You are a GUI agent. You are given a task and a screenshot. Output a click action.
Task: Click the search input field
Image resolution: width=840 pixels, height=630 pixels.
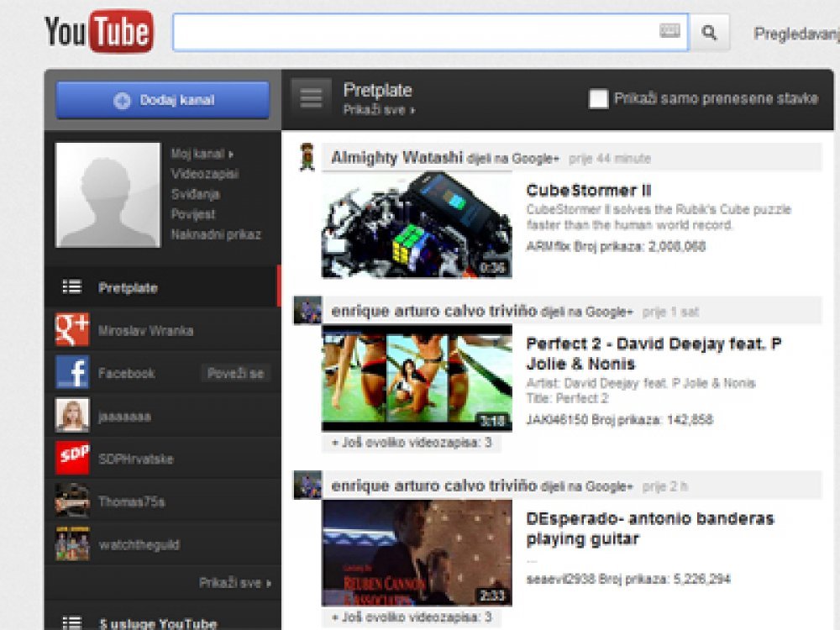[430, 33]
